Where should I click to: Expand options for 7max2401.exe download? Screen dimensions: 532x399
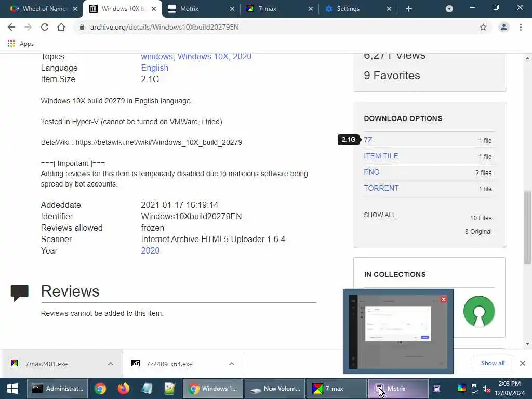pos(111,364)
